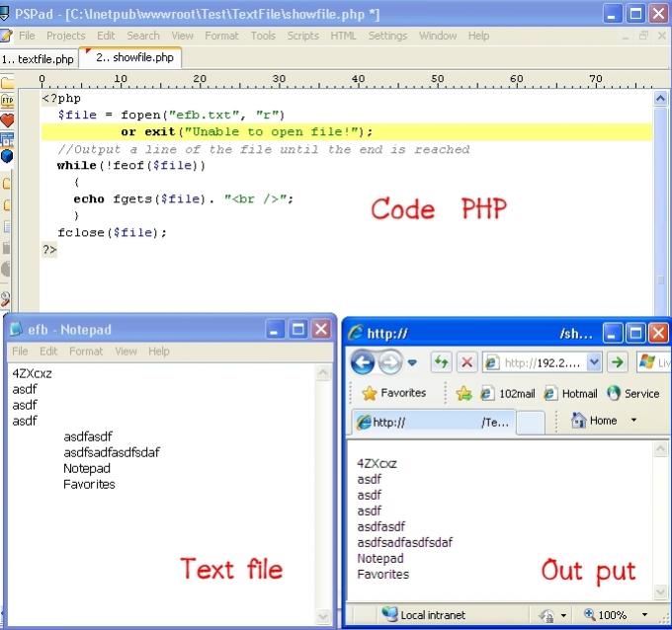This screenshot has height=630, width=672.
Task: Click 'Favorites' line in Notepad text
Action: coord(89,484)
